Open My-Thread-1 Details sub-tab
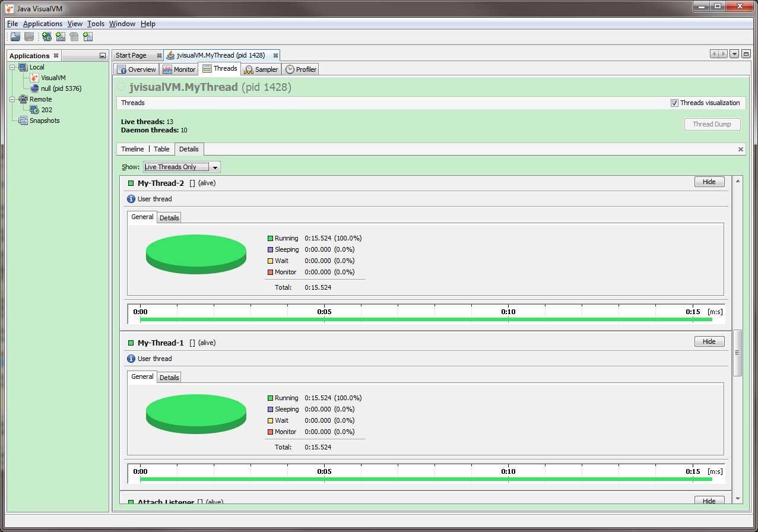Screen dimensions: 758x532 [169, 378]
